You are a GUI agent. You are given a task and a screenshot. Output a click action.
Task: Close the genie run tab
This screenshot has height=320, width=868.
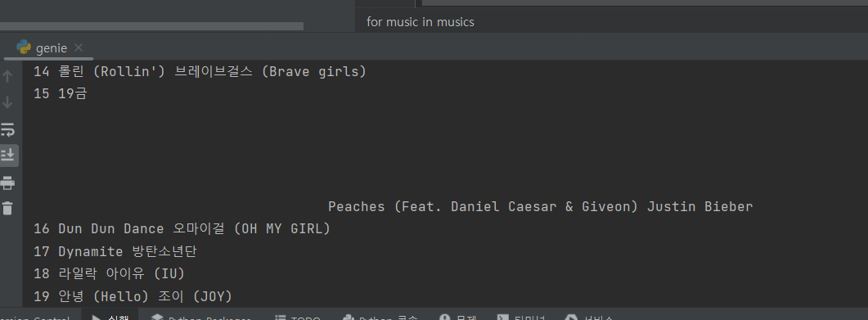point(79,47)
